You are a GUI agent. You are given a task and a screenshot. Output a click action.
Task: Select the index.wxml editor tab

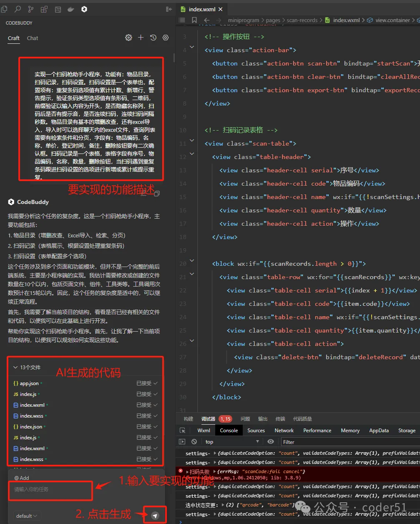point(202,9)
